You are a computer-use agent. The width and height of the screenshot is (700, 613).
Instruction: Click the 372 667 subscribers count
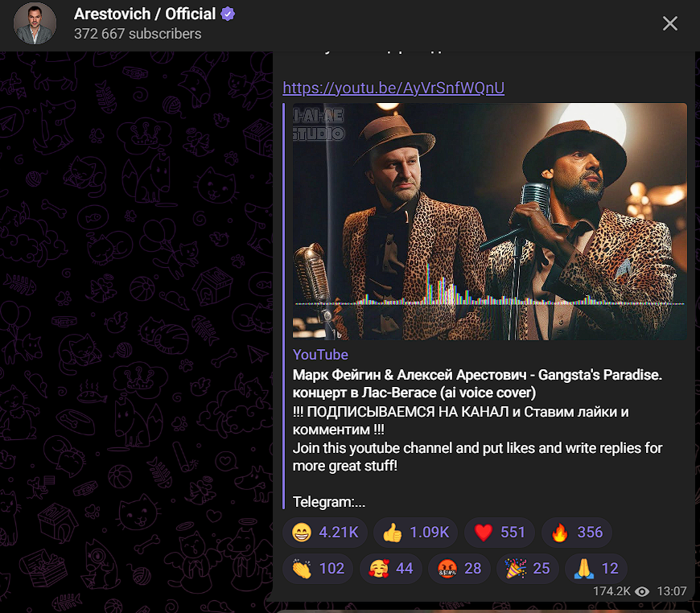(138, 34)
